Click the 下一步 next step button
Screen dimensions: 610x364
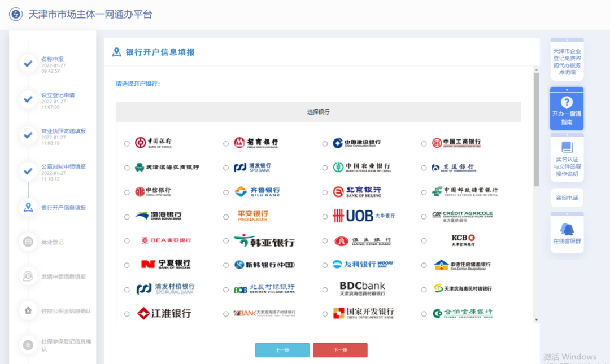point(339,350)
